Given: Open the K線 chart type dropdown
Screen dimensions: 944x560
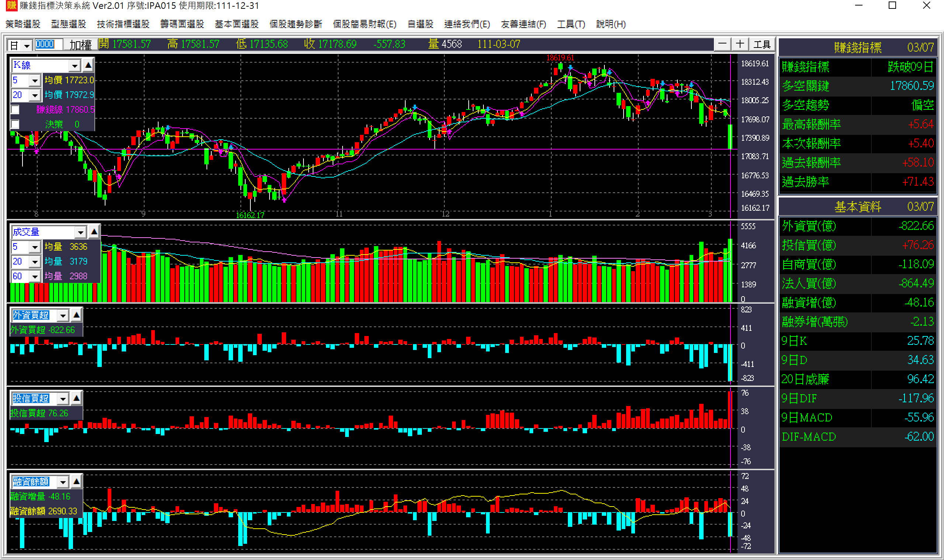Looking at the screenshot, I should pos(74,66).
